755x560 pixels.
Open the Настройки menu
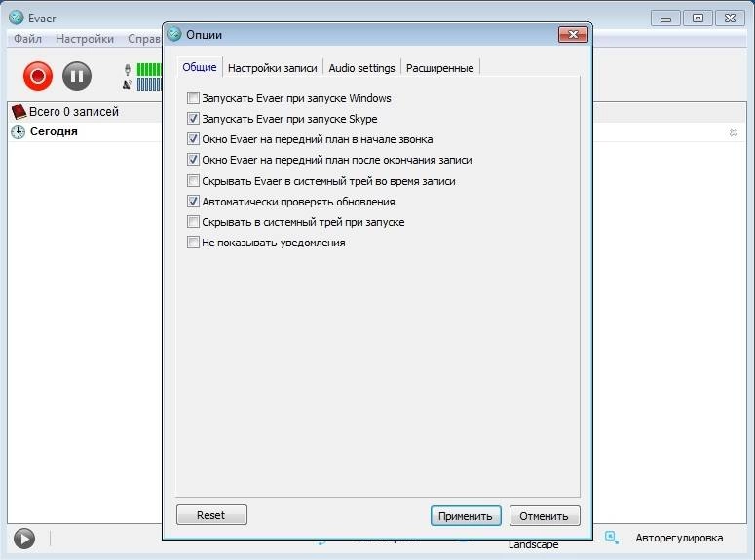[x=85, y=39]
